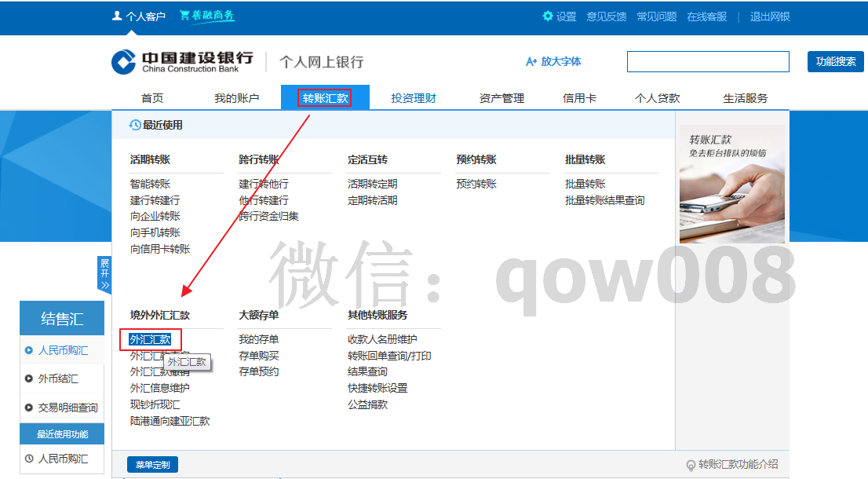
Task: Select 向手机转账 menu item
Action: tap(155, 232)
